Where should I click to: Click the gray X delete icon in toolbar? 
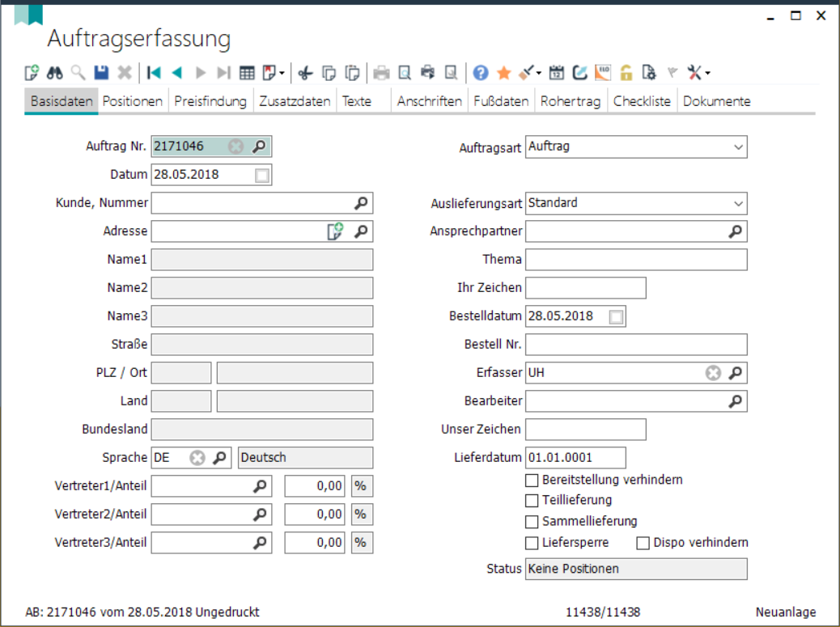tap(125, 72)
